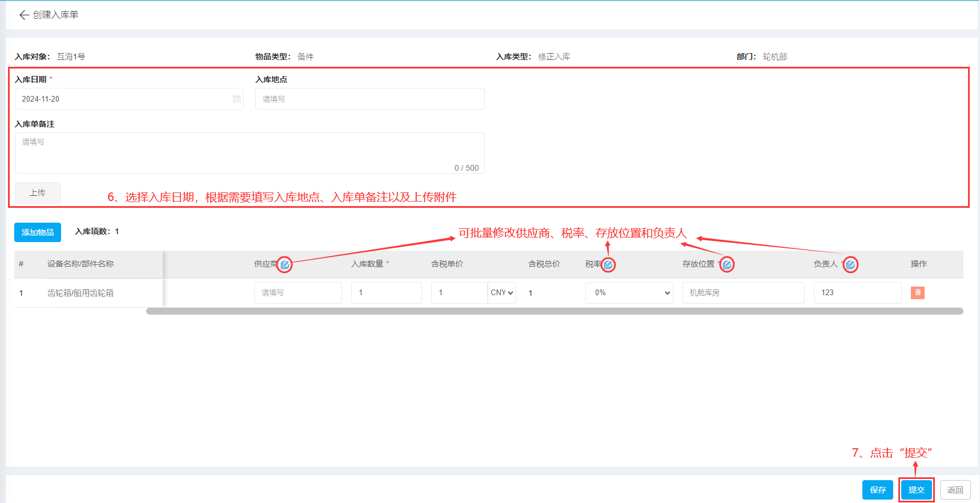980x503 pixels.
Task: Focus the 入库日期 date field
Action: click(x=129, y=99)
